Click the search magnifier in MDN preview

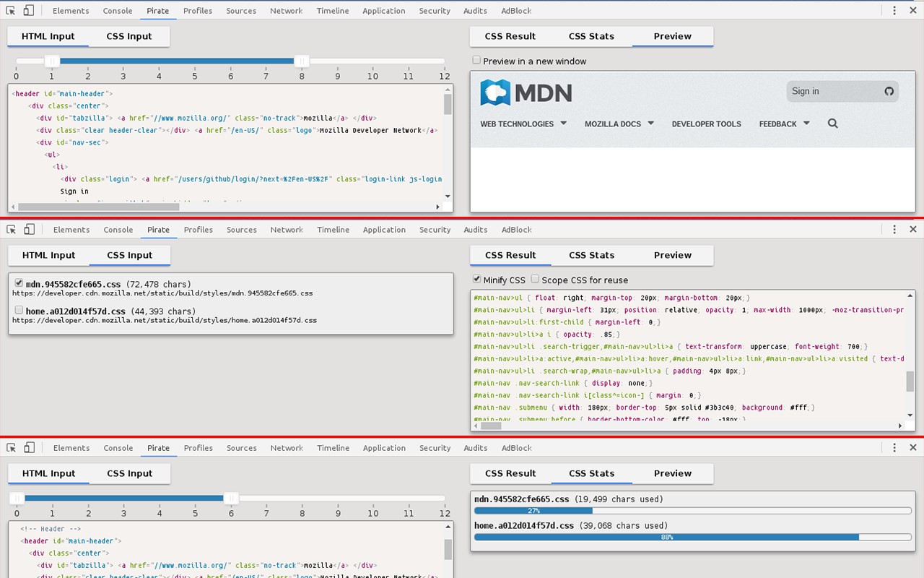click(832, 124)
